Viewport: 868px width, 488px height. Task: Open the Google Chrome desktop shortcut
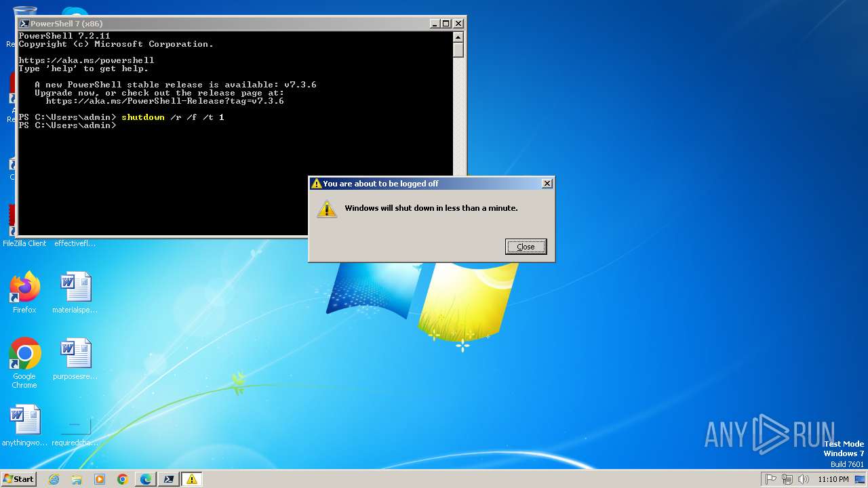point(24,363)
